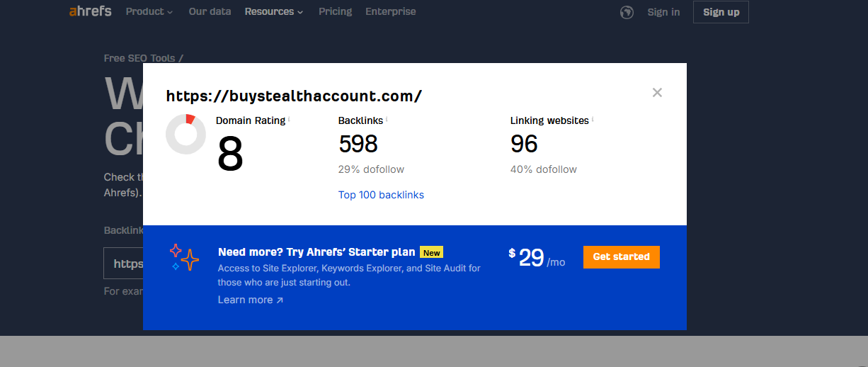Click the Domain Rating donut chart
Viewport: 868px width, 367px height.
pyautogui.click(x=185, y=134)
